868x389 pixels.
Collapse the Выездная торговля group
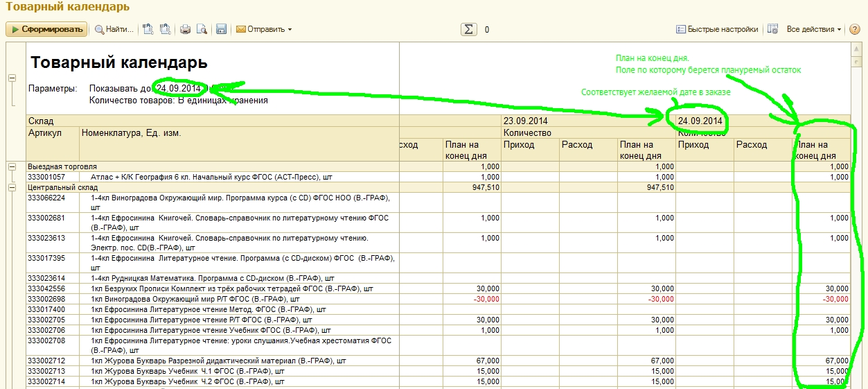pos(12,167)
